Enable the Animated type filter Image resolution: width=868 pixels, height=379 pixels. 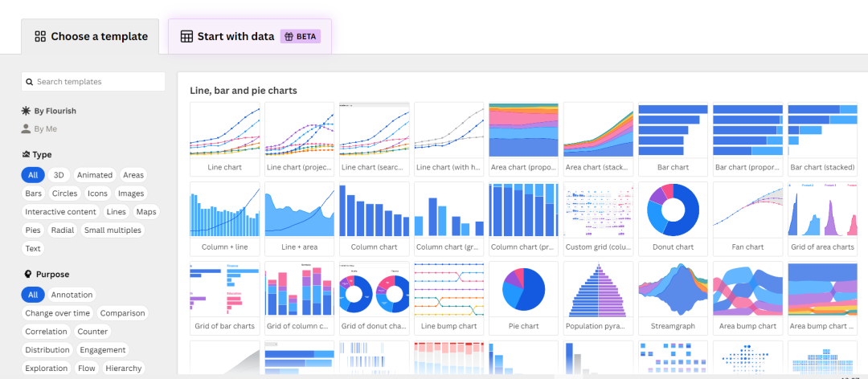click(x=95, y=175)
